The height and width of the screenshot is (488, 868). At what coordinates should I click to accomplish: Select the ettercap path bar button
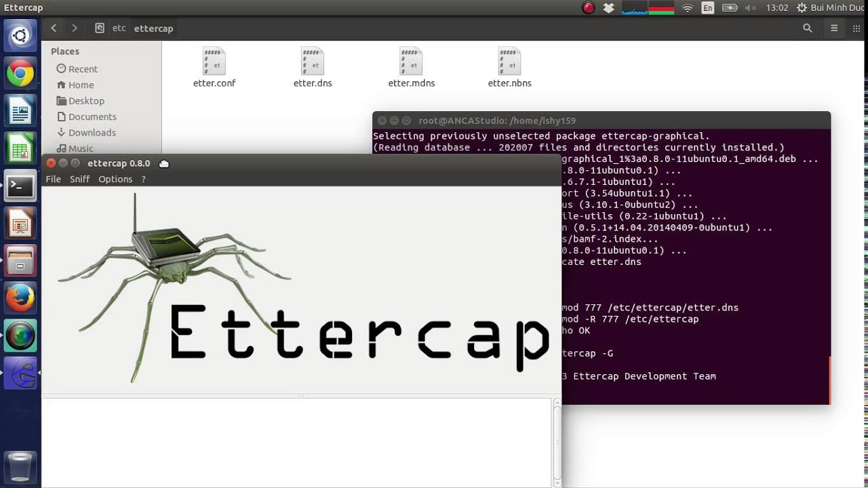point(153,28)
